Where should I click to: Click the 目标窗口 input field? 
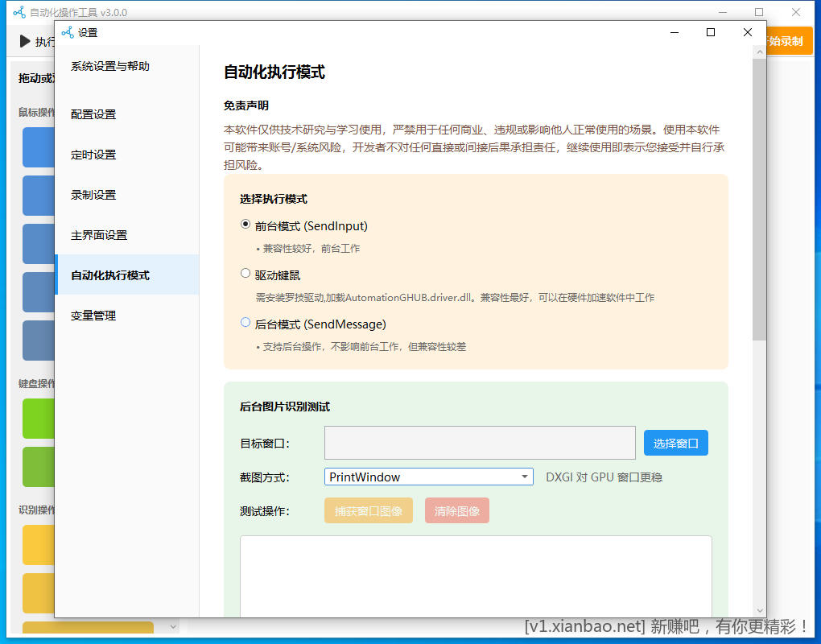480,442
